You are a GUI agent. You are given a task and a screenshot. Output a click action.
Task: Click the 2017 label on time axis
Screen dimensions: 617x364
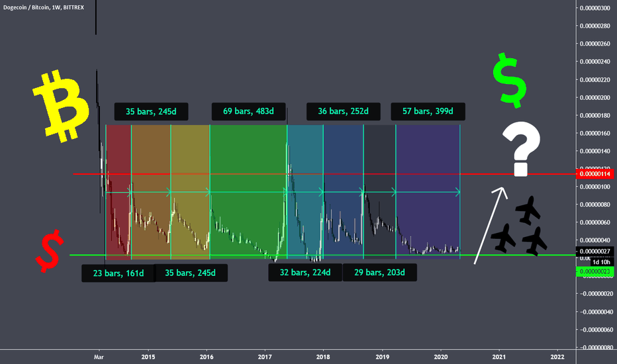[265, 357]
